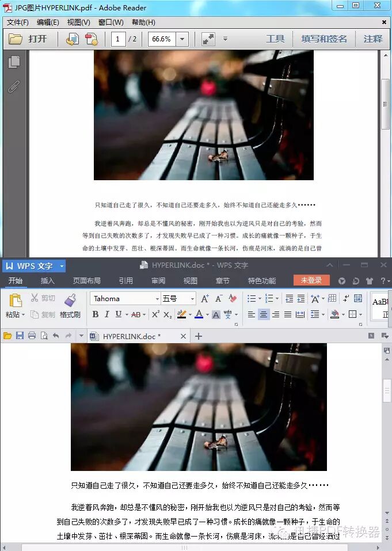Image resolution: width=392 pixels, height=551 pixels.
Task: Toggle bold formatting in WPS
Action: (x=95, y=314)
